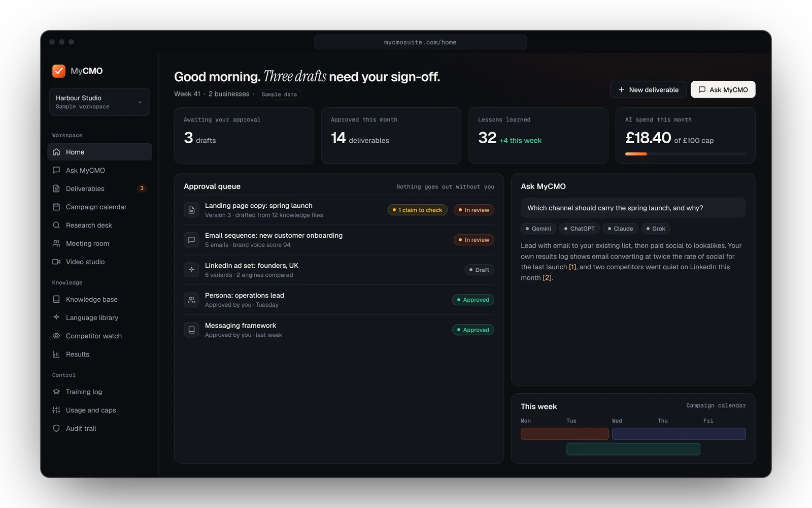Click the New deliverable button
Screen dimensions: 812x508
point(648,89)
